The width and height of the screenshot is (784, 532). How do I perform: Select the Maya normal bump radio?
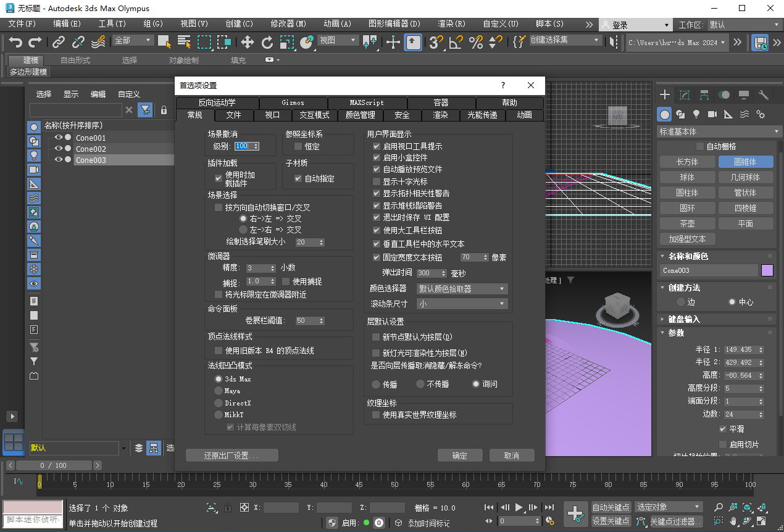pyautogui.click(x=218, y=391)
